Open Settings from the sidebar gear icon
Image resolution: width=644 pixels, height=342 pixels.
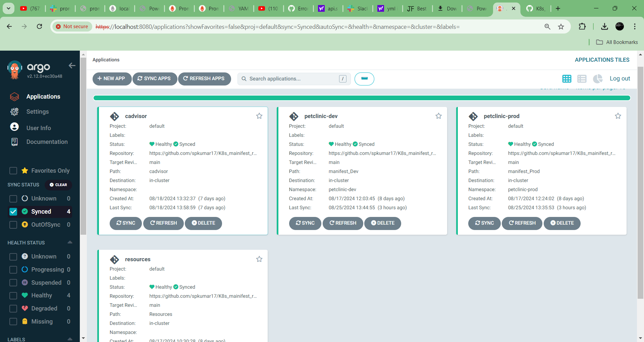coord(14,112)
